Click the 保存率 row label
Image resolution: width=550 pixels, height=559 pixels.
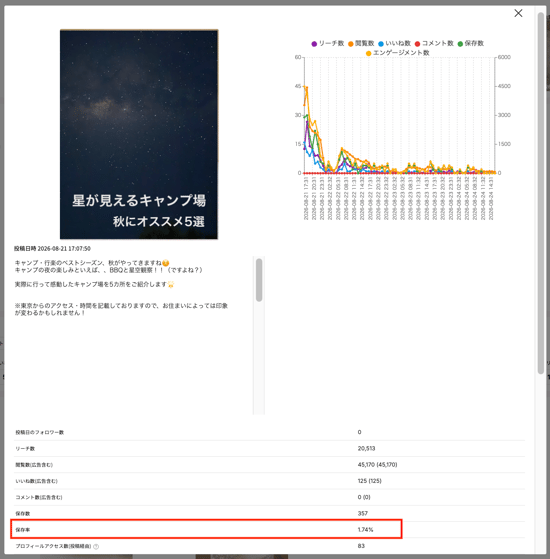22,530
